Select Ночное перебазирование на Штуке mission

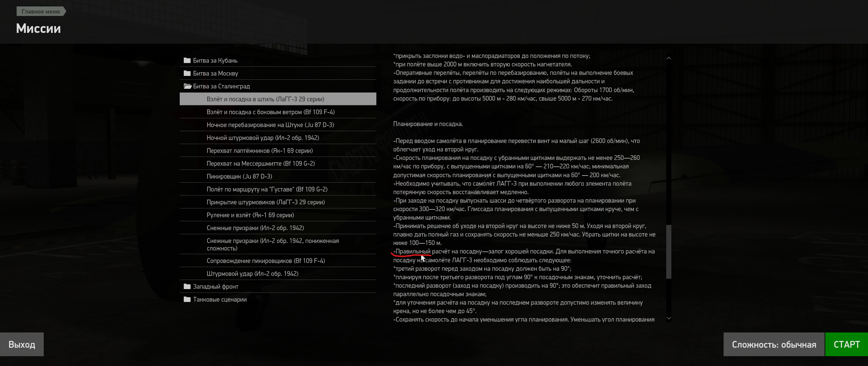pyautogui.click(x=278, y=125)
